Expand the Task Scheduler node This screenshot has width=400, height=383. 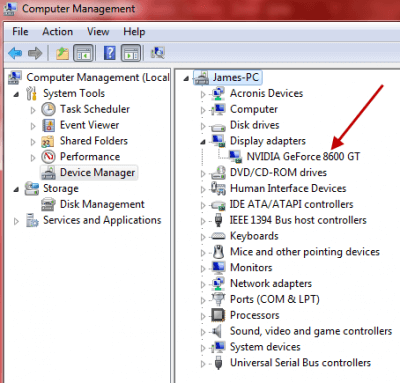pos(33,110)
